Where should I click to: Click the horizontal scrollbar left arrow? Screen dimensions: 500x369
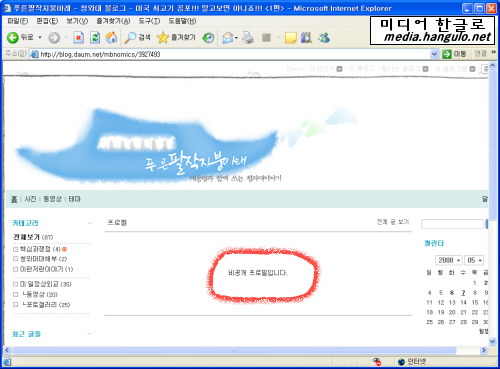coord(7,350)
